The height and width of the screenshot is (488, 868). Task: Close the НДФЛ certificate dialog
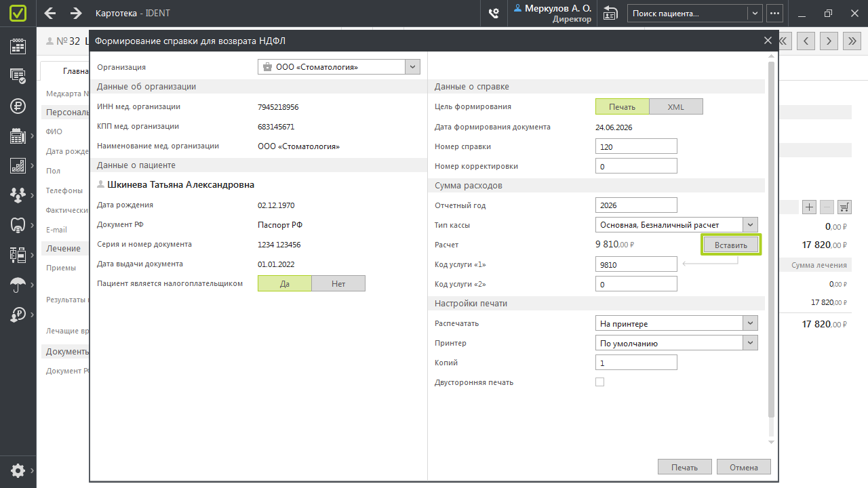click(x=768, y=41)
